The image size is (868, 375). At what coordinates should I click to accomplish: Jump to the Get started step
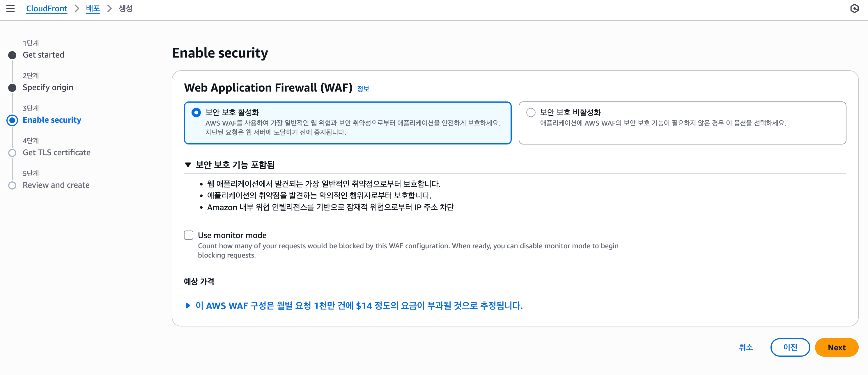pos(43,55)
